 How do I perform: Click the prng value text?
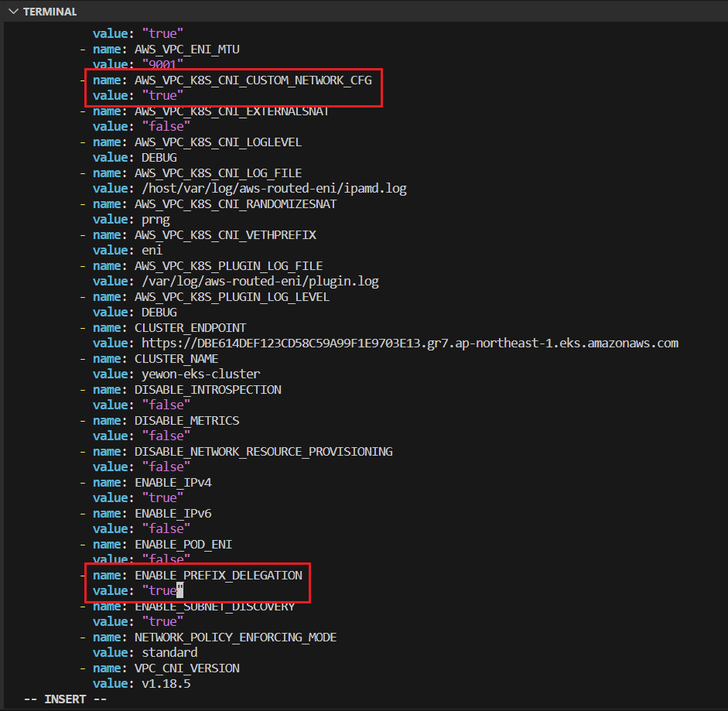(156, 220)
